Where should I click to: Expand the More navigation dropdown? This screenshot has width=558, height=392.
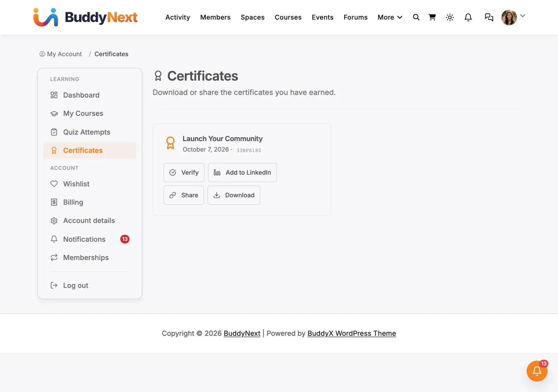coord(390,17)
